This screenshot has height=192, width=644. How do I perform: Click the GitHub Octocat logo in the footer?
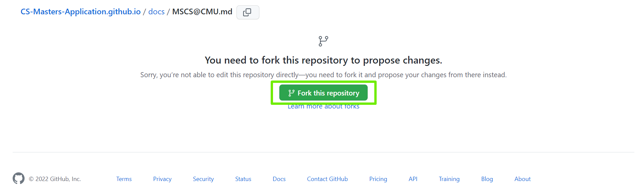[19, 178]
